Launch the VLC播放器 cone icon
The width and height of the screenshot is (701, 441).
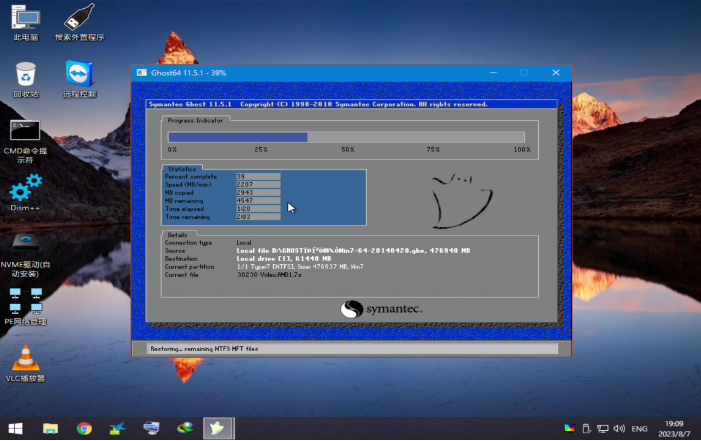click(x=25, y=364)
